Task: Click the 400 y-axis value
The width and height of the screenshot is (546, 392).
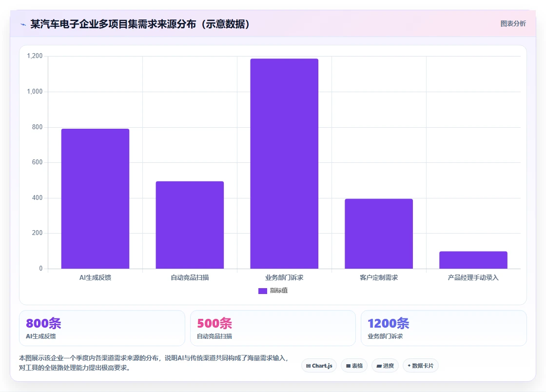Action: click(37, 198)
